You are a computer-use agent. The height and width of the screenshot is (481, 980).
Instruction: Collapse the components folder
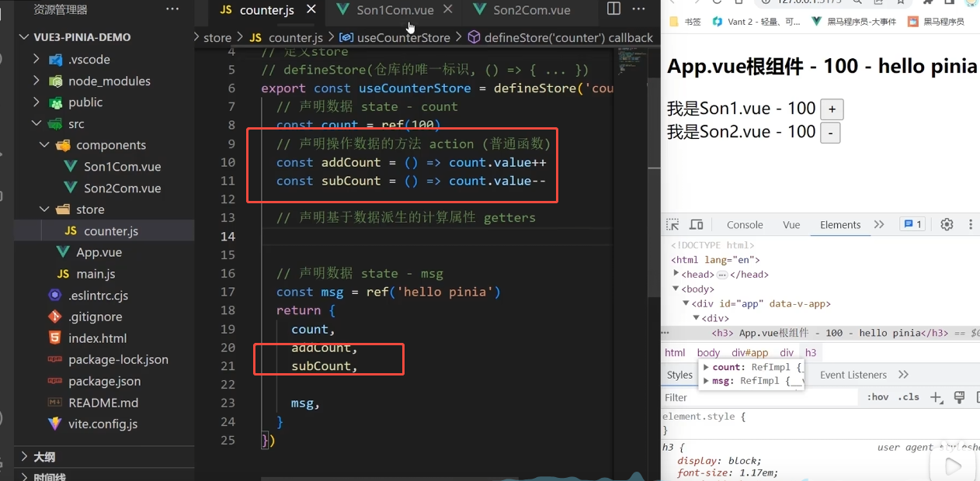(x=44, y=145)
